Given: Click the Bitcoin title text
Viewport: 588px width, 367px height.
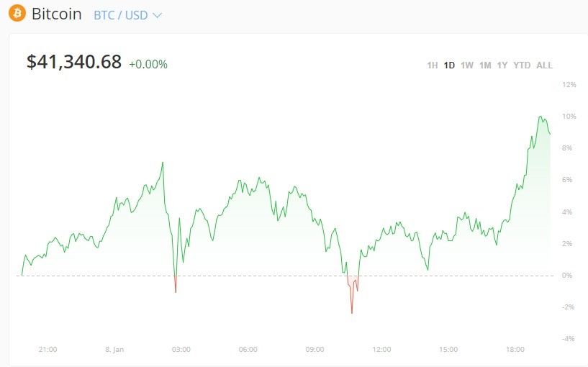Looking at the screenshot, I should tap(57, 14).
